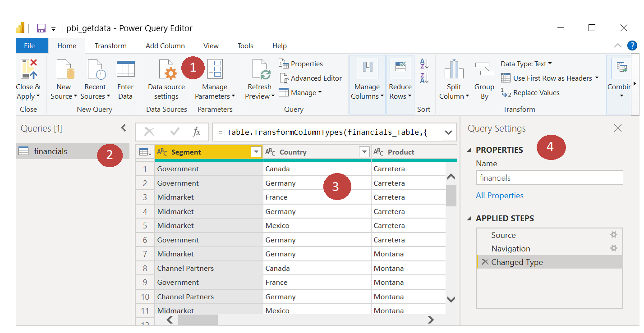Image resolution: width=644 pixels, height=333 pixels.
Task: Switch to the Transform ribbon tab
Action: [x=110, y=46]
